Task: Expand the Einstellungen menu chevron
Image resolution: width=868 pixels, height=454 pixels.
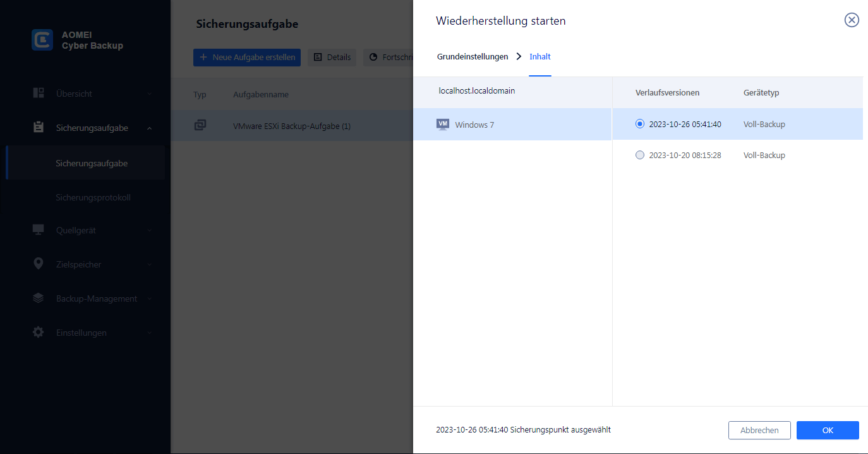Action: 150,333
